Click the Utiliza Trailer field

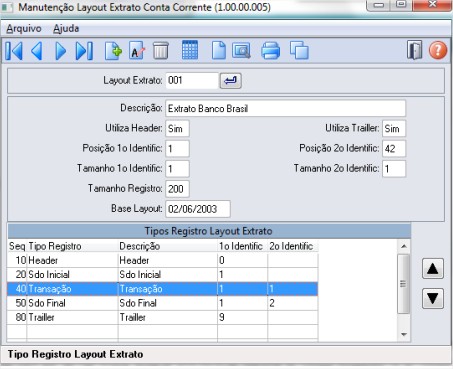point(394,128)
